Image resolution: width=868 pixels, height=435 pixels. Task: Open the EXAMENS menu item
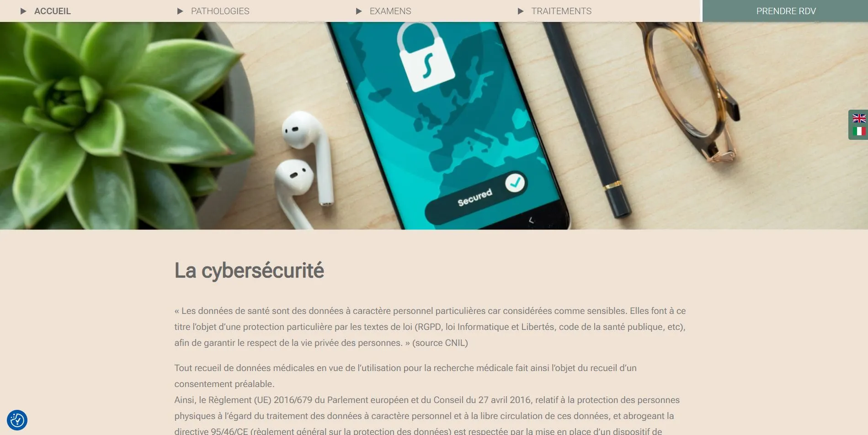(390, 11)
